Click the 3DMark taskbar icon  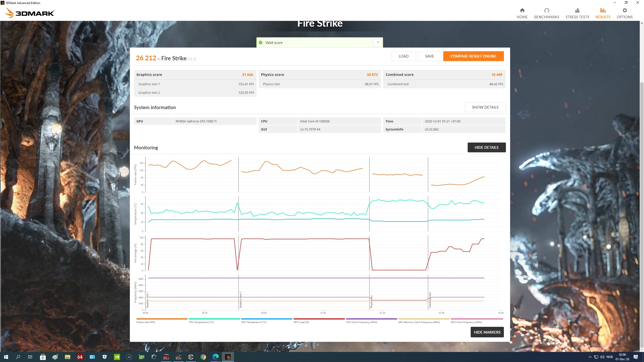click(228, 357)
